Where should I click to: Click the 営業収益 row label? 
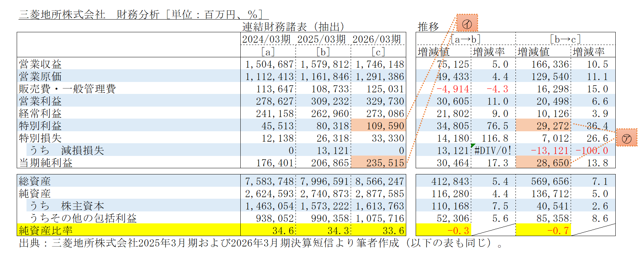click(x=40, y=64)
